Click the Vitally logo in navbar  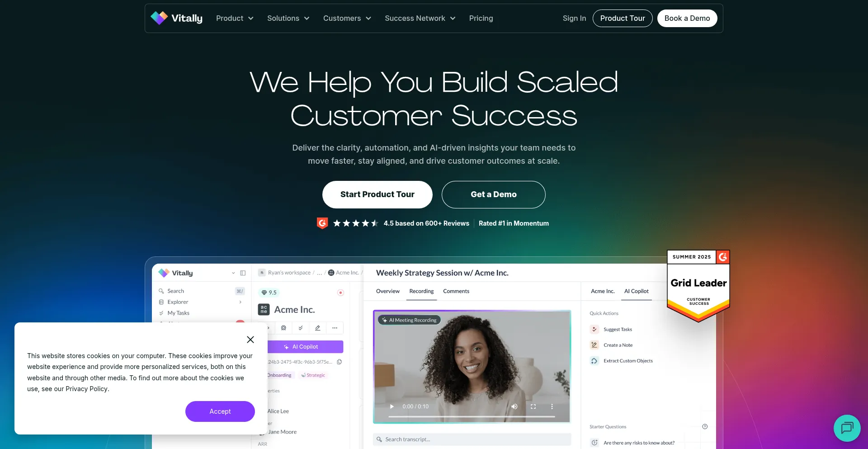[176, 18]
